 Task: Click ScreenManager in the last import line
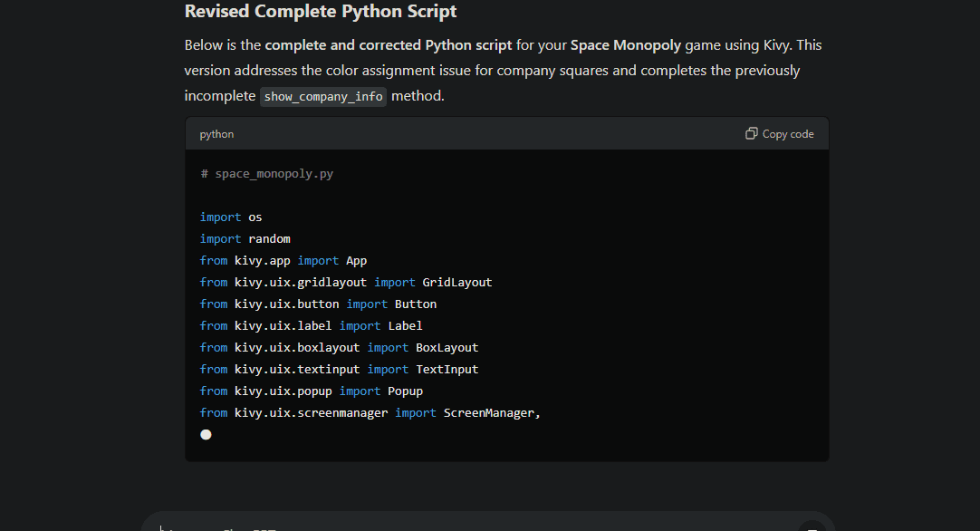pyautogui.click(x=489, y=413)
